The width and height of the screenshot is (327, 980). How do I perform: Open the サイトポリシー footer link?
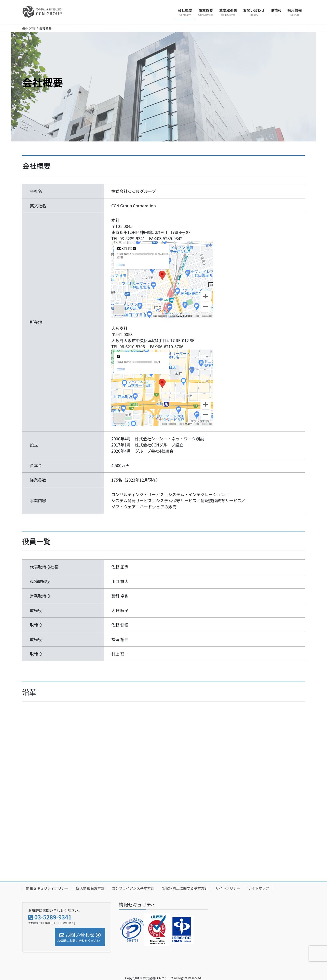coord(228,888)
